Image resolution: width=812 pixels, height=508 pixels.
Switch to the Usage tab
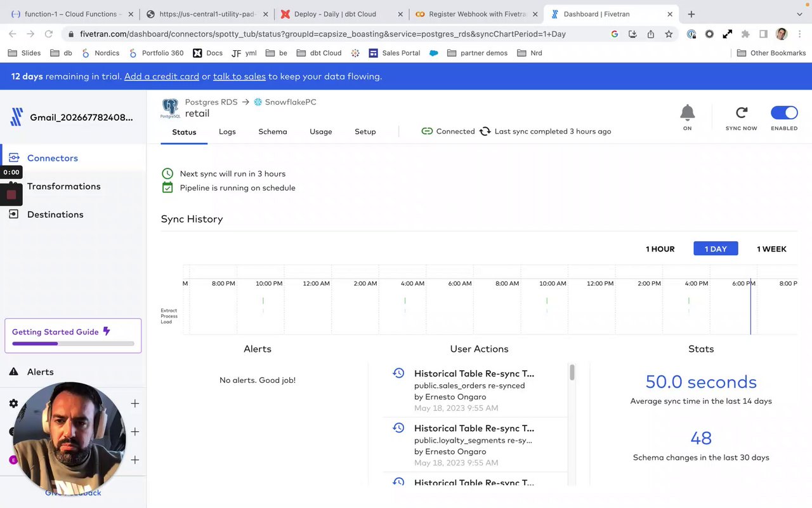pos(321,131)
